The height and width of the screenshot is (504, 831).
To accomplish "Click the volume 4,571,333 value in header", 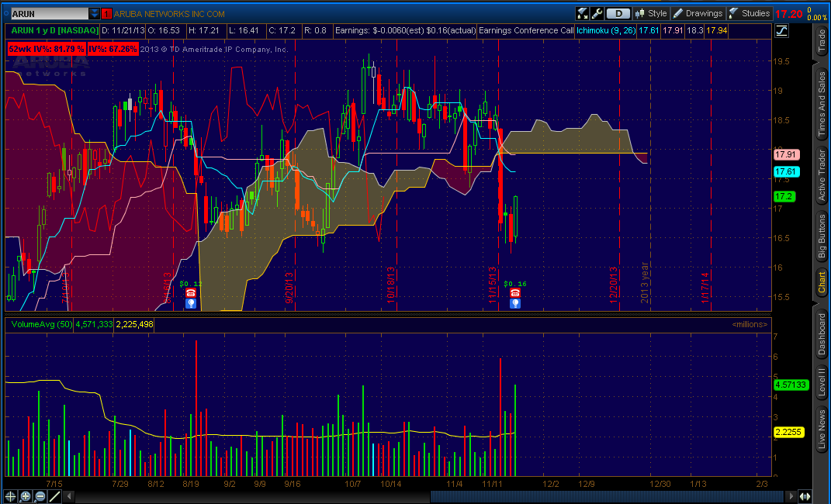I will [94, 324].
